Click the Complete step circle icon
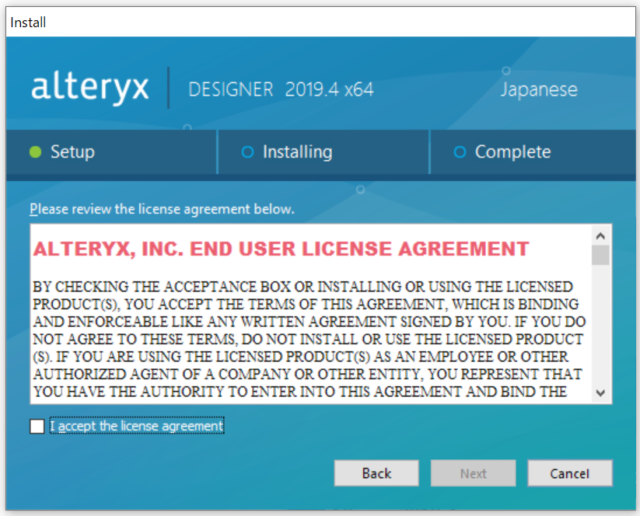The image size is (640, 516). tap(460, 152)
